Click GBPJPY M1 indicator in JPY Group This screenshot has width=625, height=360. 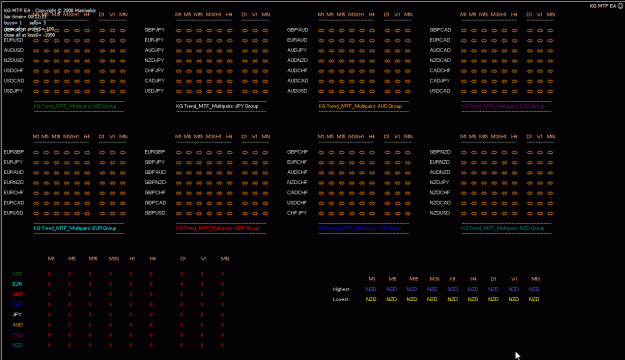[179, 30]
